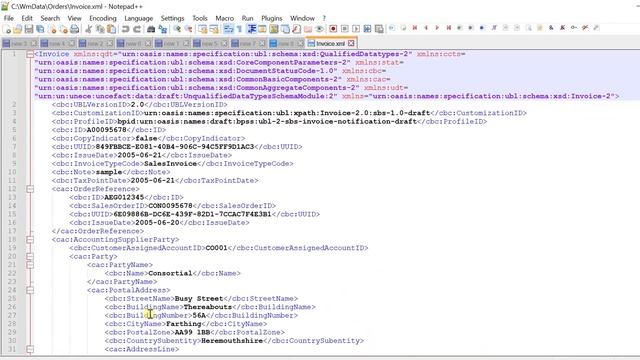Open the Plugins menu
The width and height of the screenshot is (640, 360).
pyautogui.click(x=271, y=18)
